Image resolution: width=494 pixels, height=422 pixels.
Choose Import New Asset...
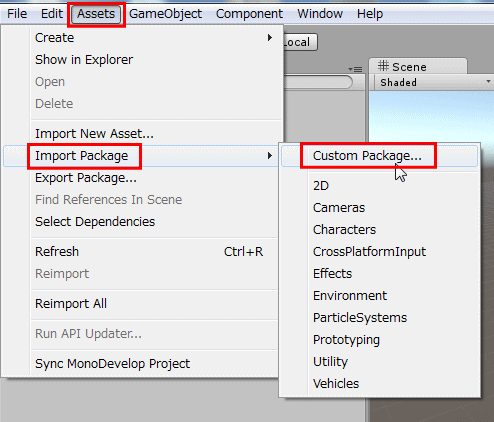coord(94,134)
